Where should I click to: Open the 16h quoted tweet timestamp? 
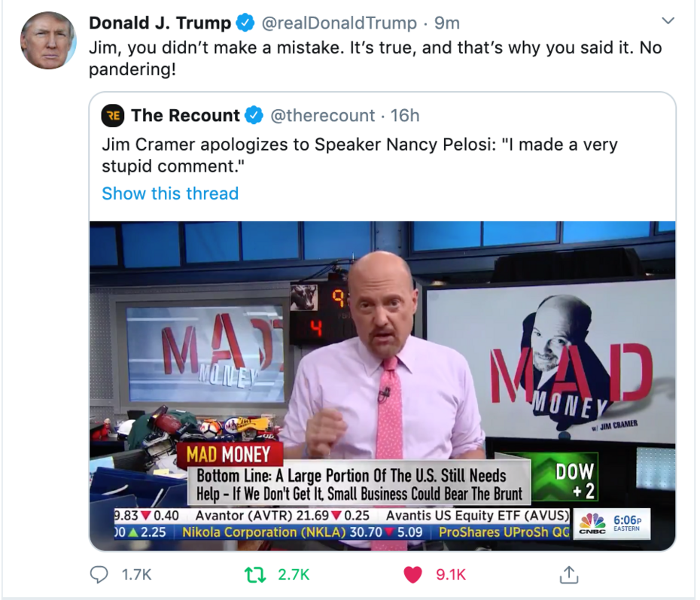pyautogui.click(x=405, y=116)
